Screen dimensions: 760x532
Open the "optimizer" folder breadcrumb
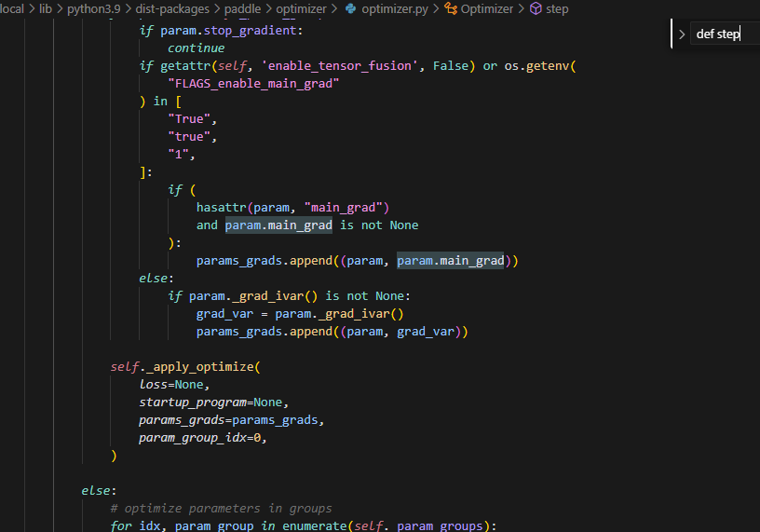click(x=301, y=8)
